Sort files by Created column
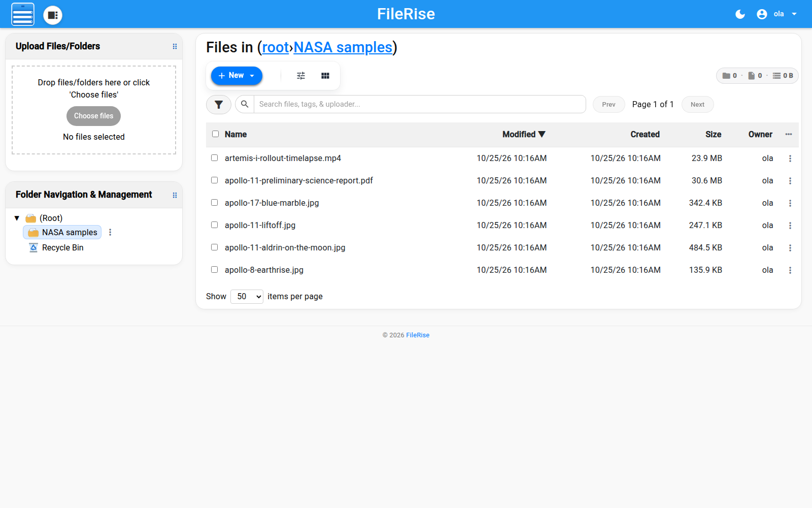The height and width of the screenshot is (508, 812). [x=645, y=134]
